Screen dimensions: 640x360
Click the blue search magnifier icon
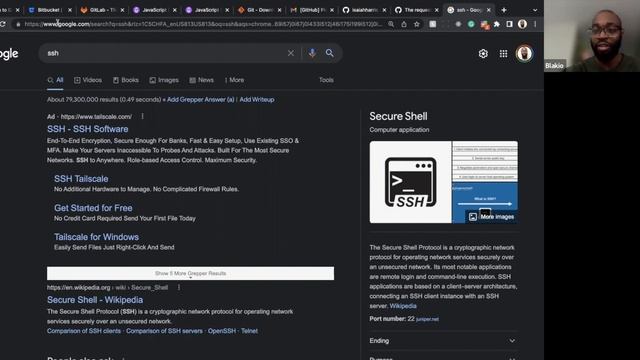tap(329, 53)
